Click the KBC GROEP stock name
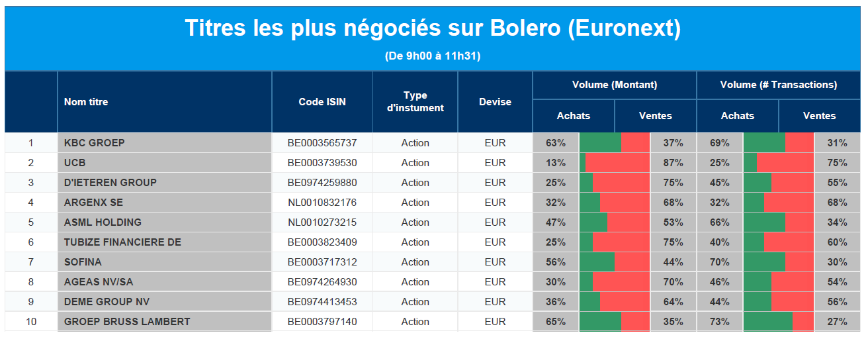868x339 pixels. point(95,143)
